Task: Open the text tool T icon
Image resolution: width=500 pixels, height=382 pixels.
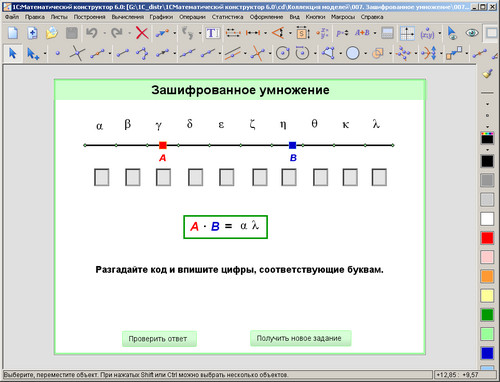Action: [x=212, y=33]
